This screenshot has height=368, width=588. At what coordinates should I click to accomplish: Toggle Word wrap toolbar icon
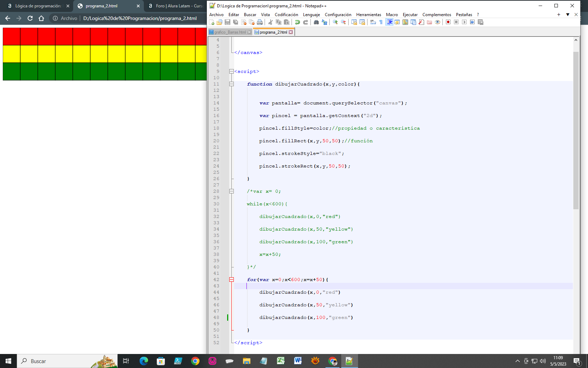[373, 22]
